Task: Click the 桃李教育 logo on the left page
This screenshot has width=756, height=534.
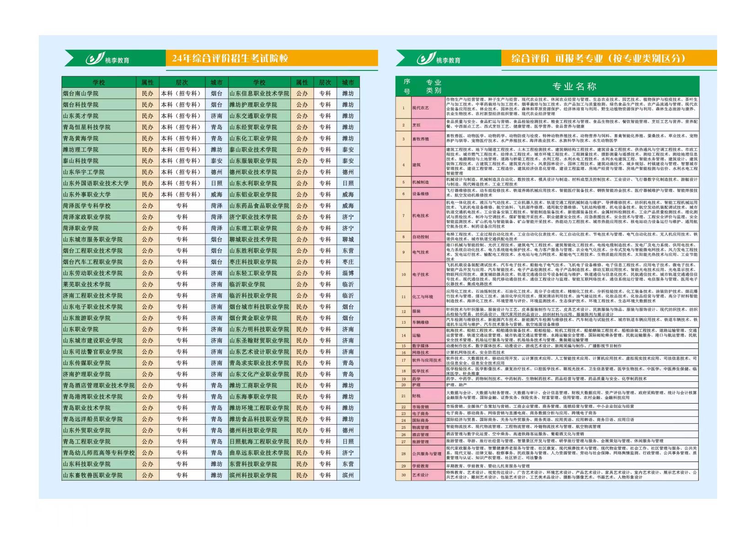Action: [107, 59]
